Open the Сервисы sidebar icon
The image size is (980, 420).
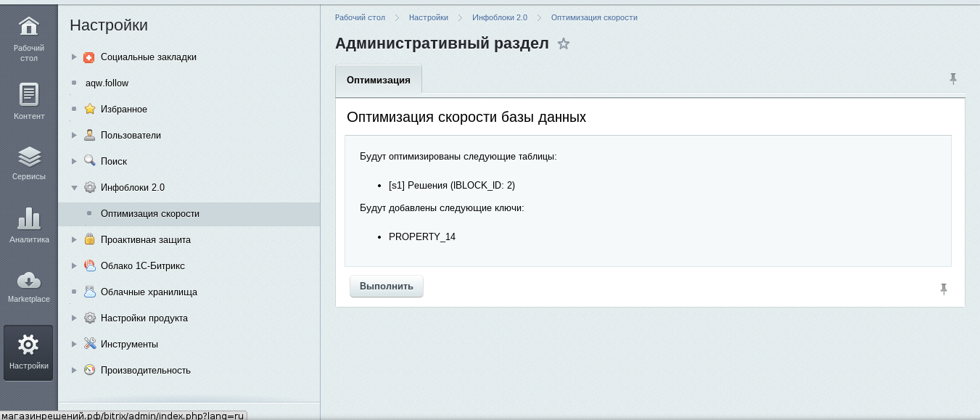(x=28, y=156)
